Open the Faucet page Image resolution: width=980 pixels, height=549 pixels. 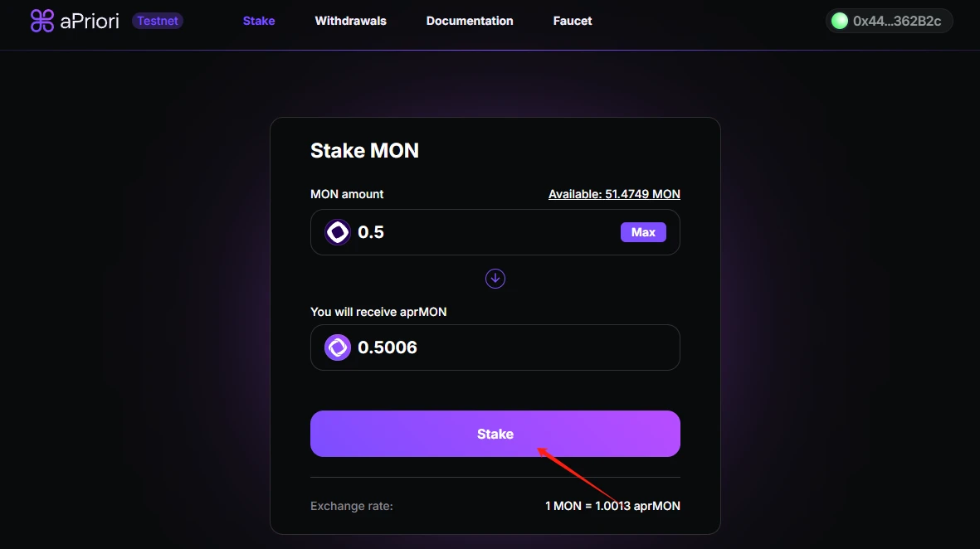pos(573,21)
